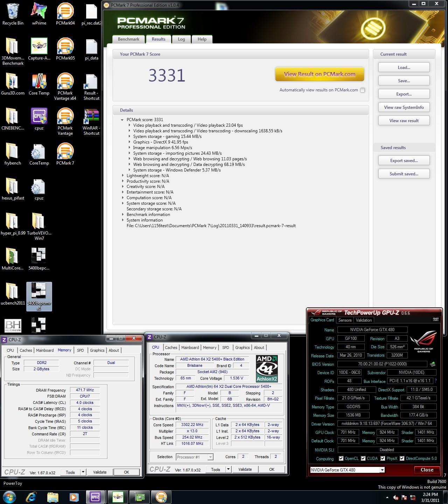The width and height of the screenshot is (448, 504).
Task: Open the ucbench2011 folder
Action: point(13,294)
